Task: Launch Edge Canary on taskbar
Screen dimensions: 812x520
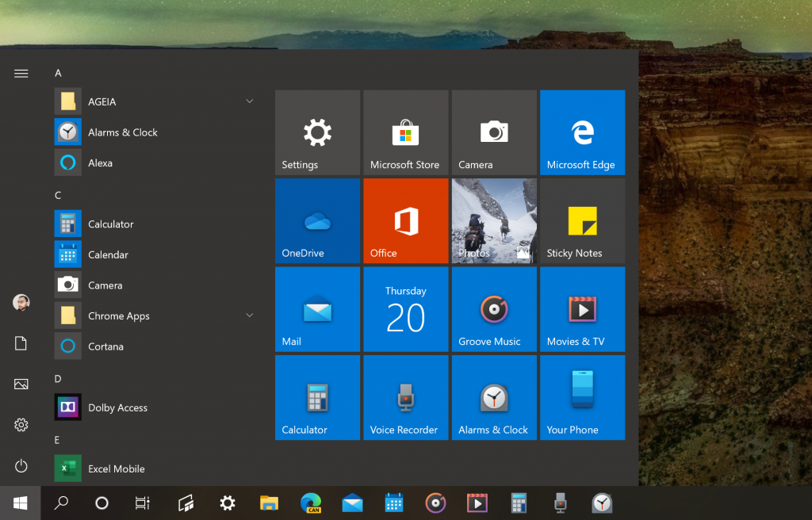Action: (x=311, y=503)
